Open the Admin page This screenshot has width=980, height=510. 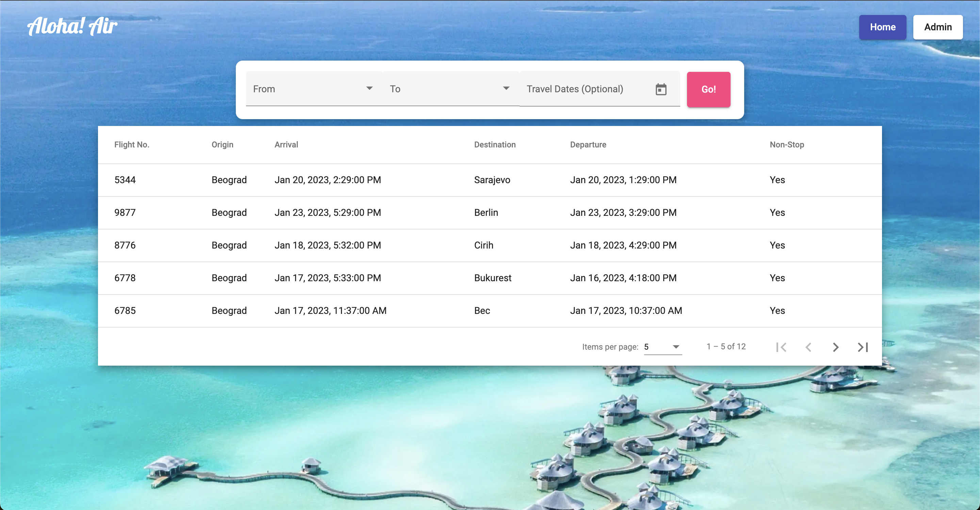[938, 27]
